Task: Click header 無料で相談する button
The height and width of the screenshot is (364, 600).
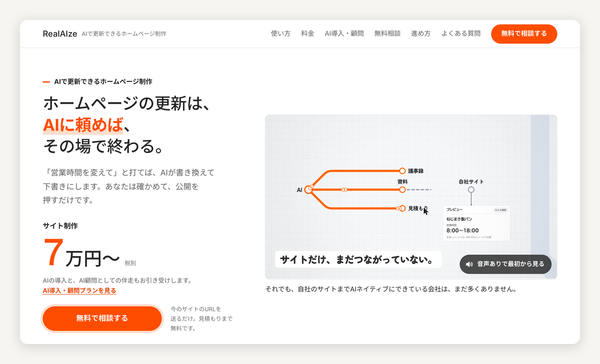Action: coord(524,33)
